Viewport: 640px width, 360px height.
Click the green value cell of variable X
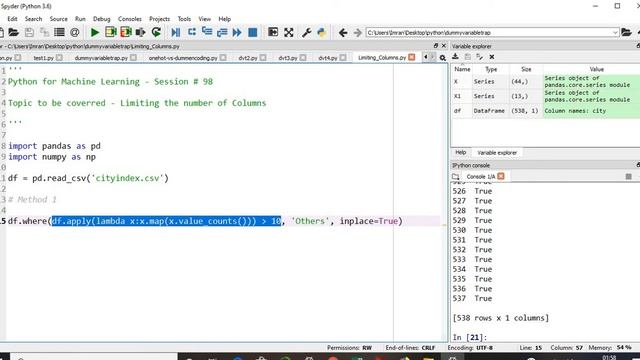(591, 81)
